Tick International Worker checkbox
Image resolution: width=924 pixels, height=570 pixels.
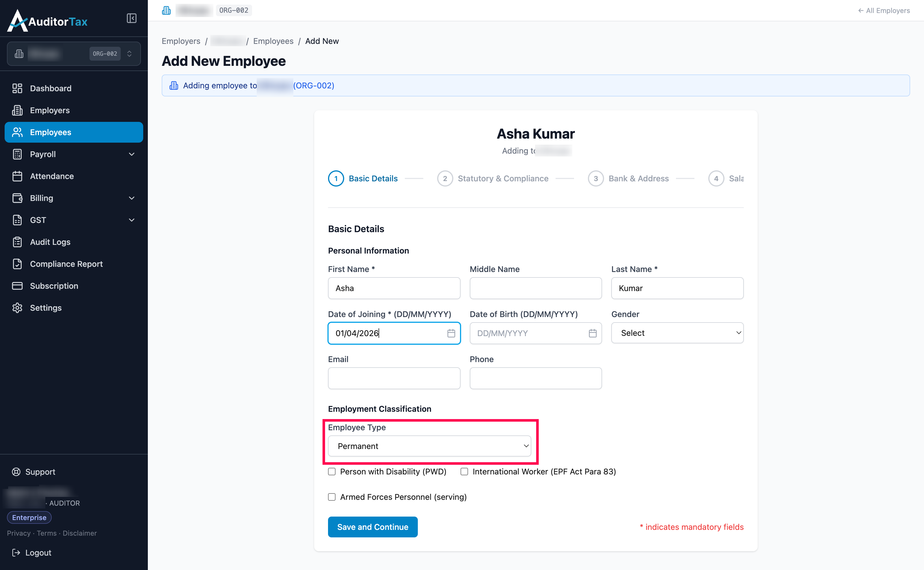click(464, 472)
